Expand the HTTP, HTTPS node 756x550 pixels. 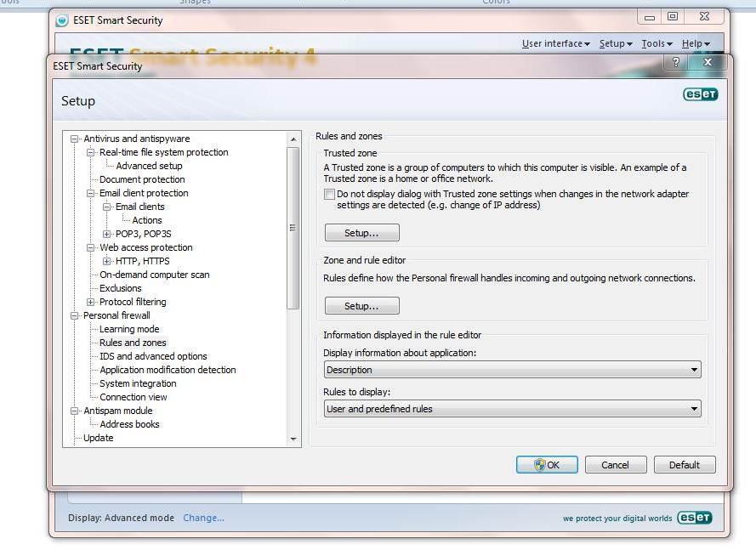106,261
